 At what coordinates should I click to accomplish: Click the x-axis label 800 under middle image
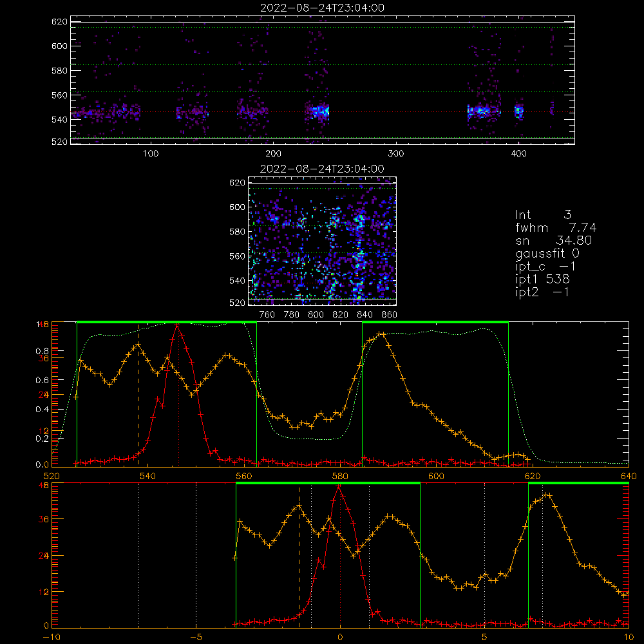(316, 315)
